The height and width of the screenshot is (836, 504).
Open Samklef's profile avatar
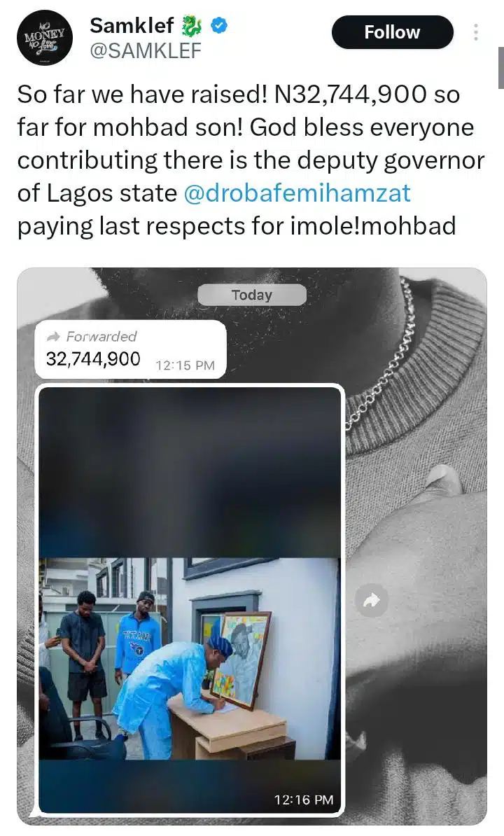[43, 38]
